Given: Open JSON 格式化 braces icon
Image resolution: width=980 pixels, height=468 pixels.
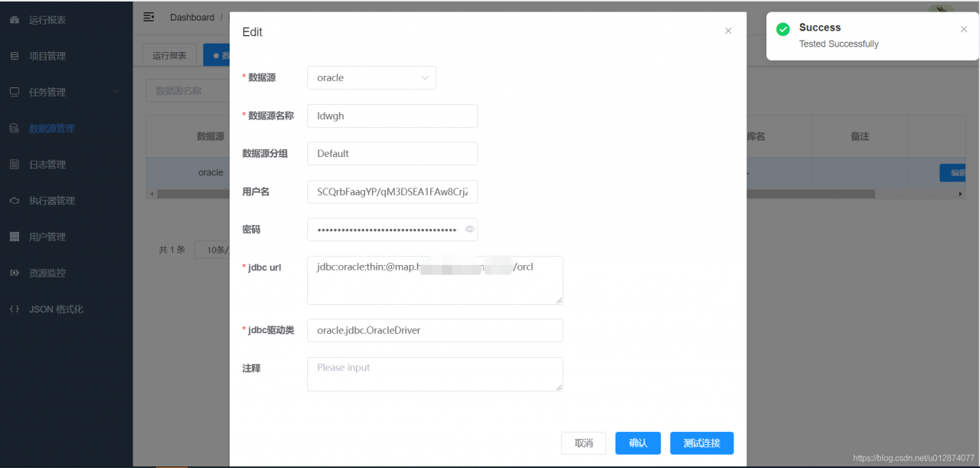Looking at the screenshot, I should 14,309.
